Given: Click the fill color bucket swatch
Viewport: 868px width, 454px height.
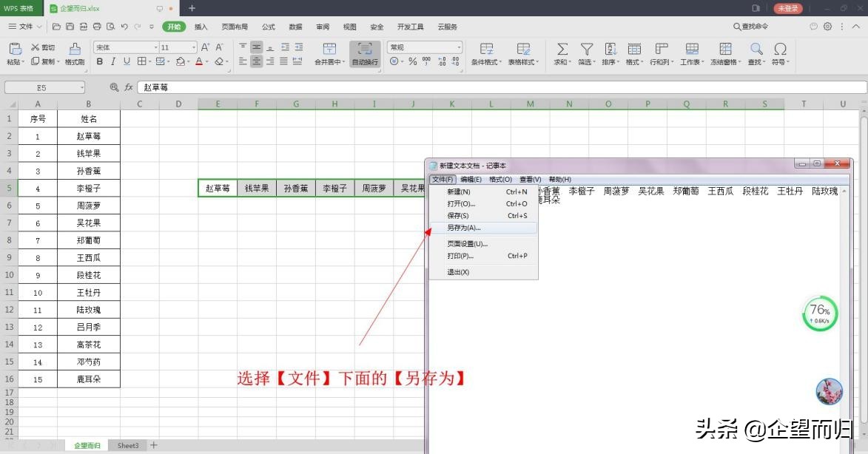Looking at the screenshot, I should click(180, 61).
